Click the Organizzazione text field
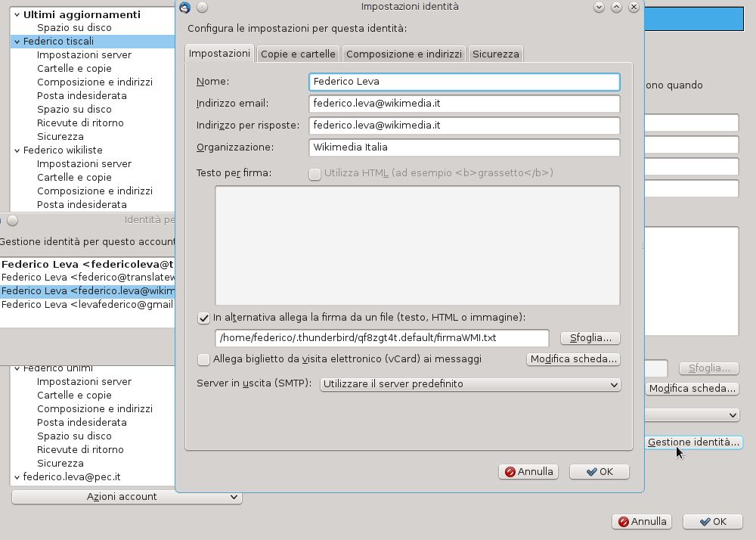The height and width of the screenshot is (540, 756). 464,147
